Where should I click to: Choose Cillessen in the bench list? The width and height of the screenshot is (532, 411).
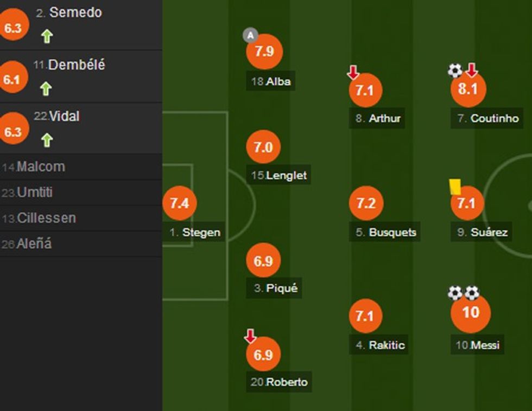click(46, 218)
